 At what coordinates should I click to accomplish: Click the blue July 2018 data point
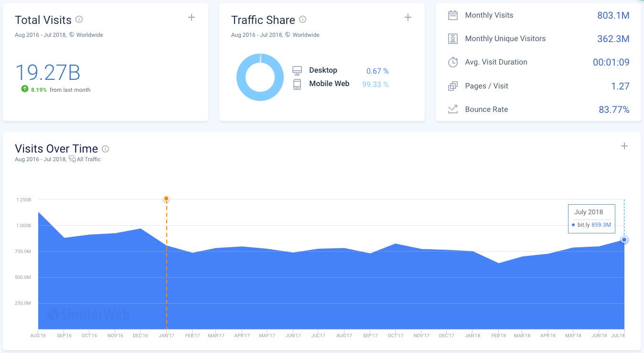[x=624, y=240]
